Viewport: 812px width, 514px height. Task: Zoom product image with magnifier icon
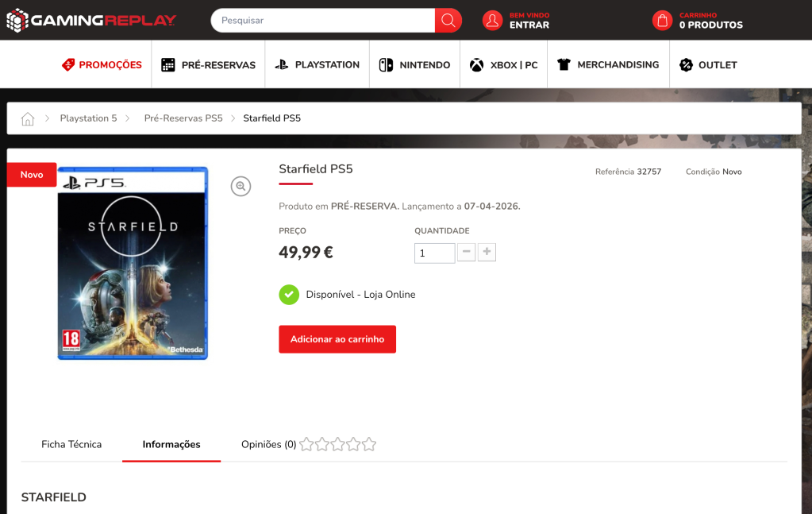[241, 186]
